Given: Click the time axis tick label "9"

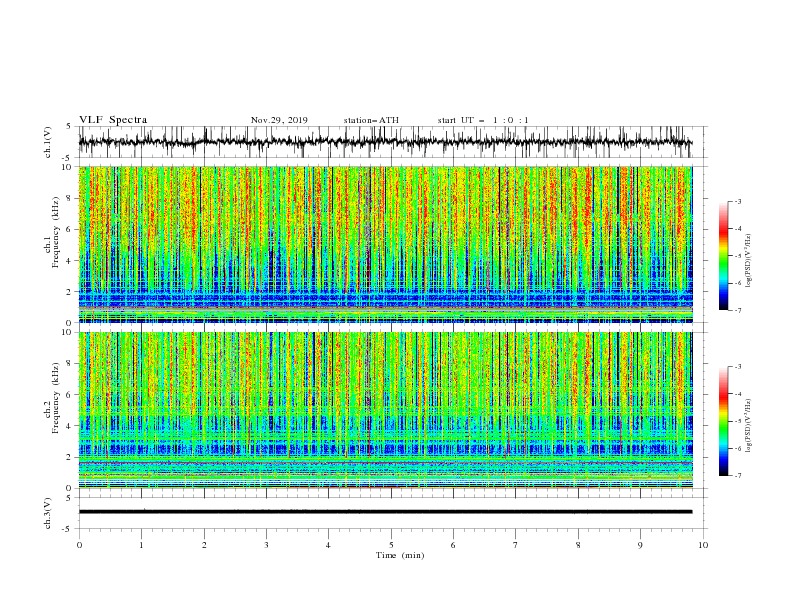Looking at the screenshot, I should [x=640, y=545].
